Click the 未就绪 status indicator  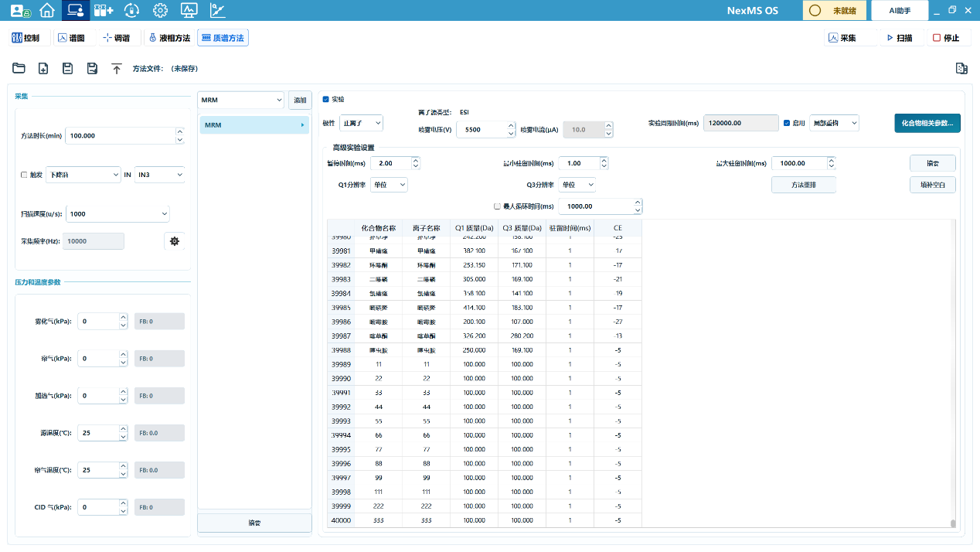[833, 11]
